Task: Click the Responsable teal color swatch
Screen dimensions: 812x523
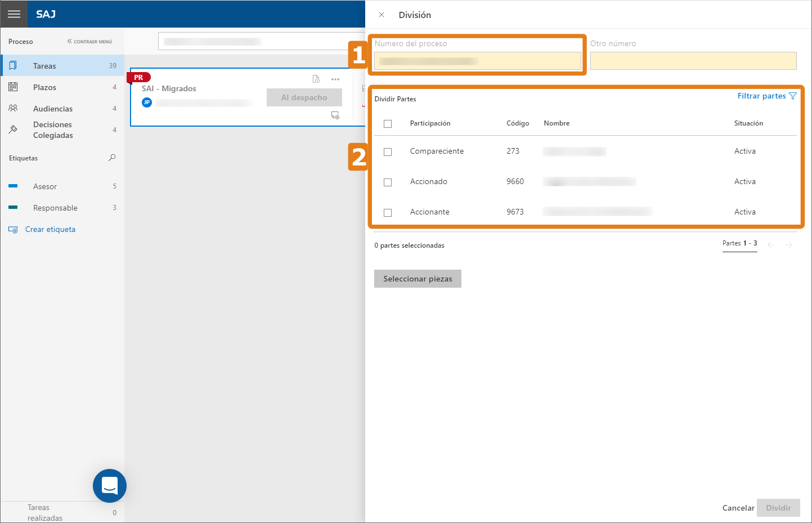Action: tap(13, 207)
